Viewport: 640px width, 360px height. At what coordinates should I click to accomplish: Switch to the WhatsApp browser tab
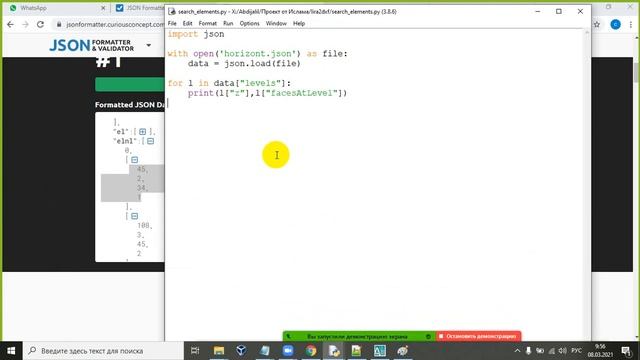coord(33,8)
